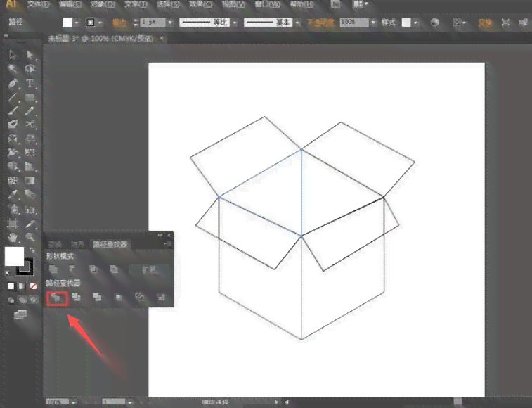Click the orange 描边 stroke link
This screenshot has height=408, width=532.
(x=119, y=23)
